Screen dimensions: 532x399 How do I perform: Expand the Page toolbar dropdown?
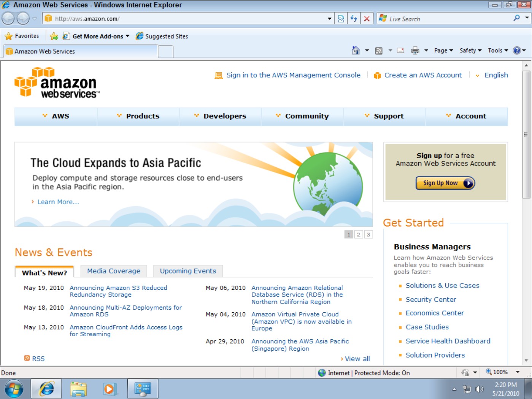pyautogui.click(x=443, y=51)
